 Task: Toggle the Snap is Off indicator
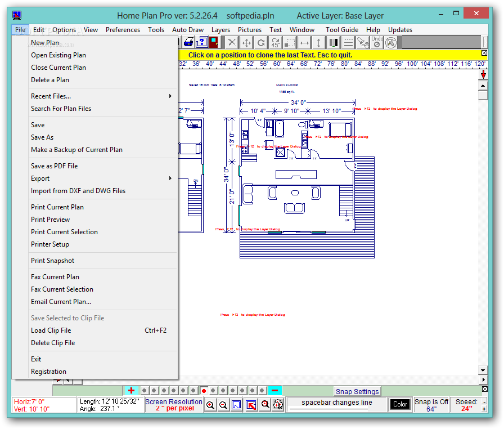[x=431, y=405]
